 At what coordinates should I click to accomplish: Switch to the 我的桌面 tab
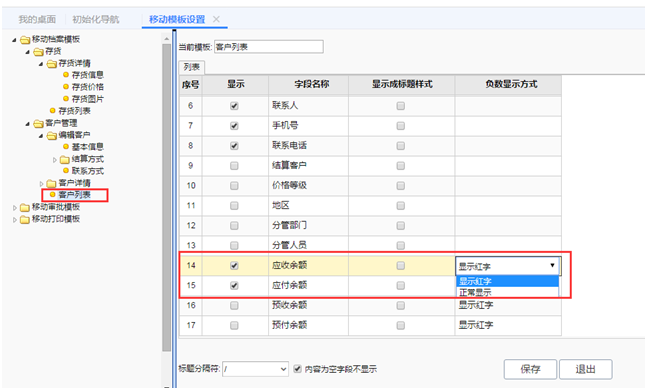(37, 19)
